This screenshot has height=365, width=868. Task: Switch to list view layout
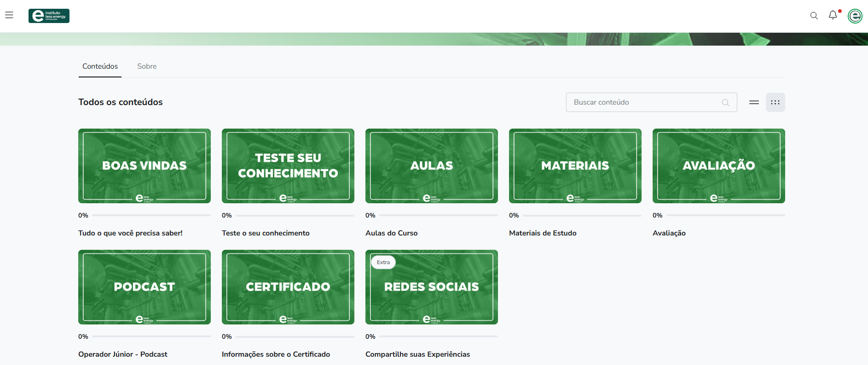click(x=754, y=102)
